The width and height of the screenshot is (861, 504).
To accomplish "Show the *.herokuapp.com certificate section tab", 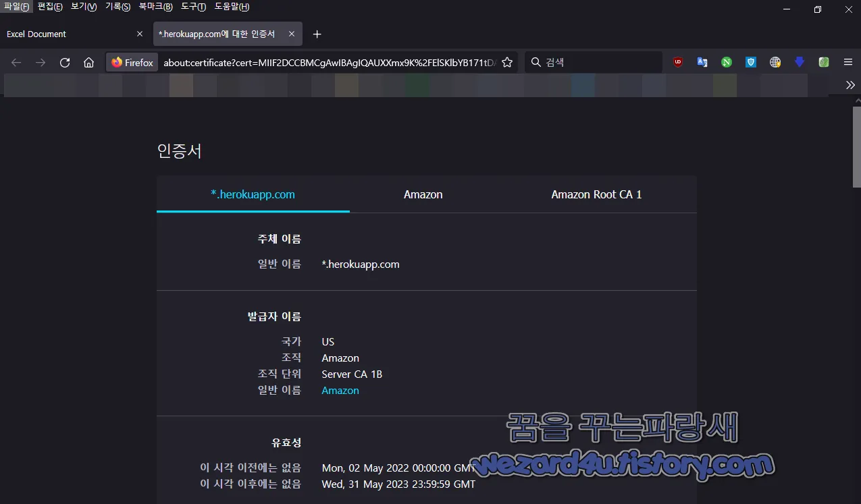I will click(x=253, y=194).
